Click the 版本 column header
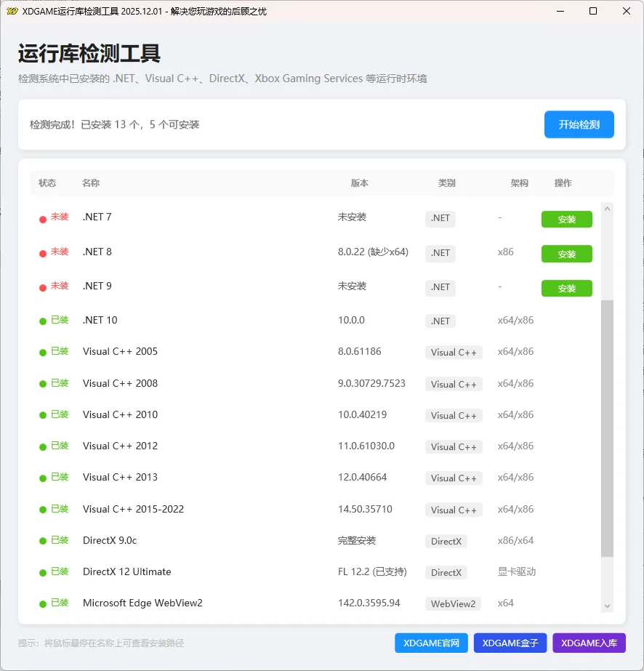The image size is (644, 671). pos(359,183)
